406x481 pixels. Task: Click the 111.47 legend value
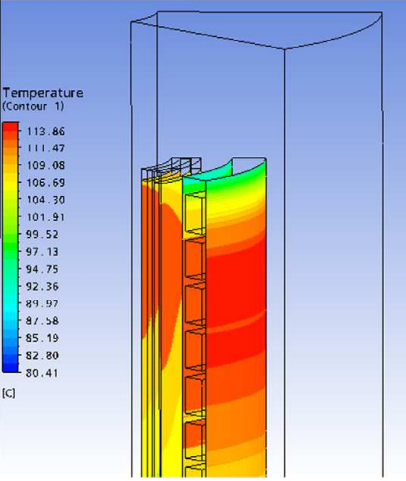point(46,148)
